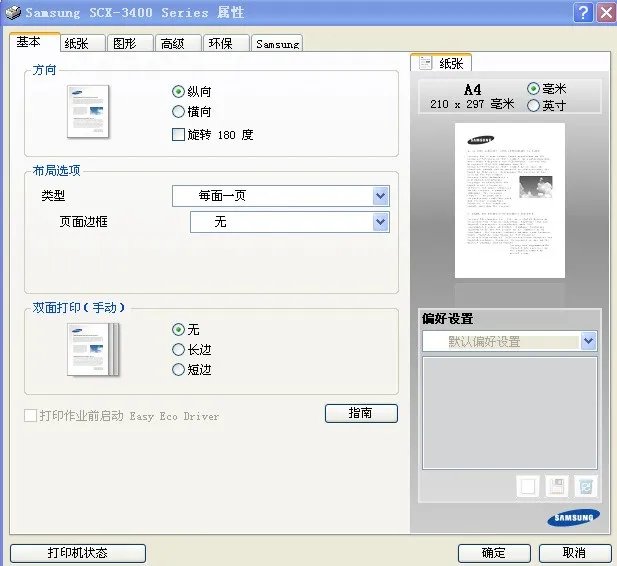617x566 pixels.
Task: Switch to the 基本 tab
Action: tap(34, 41)
